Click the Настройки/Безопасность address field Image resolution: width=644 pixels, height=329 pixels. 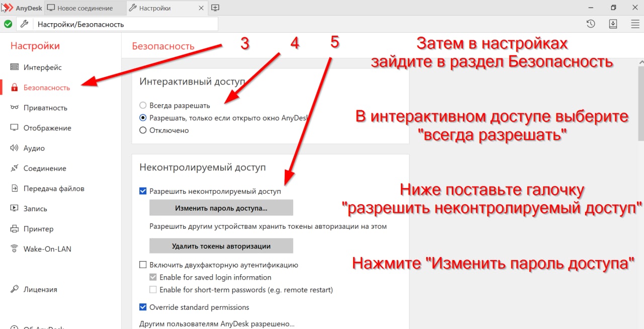(126, 24)
